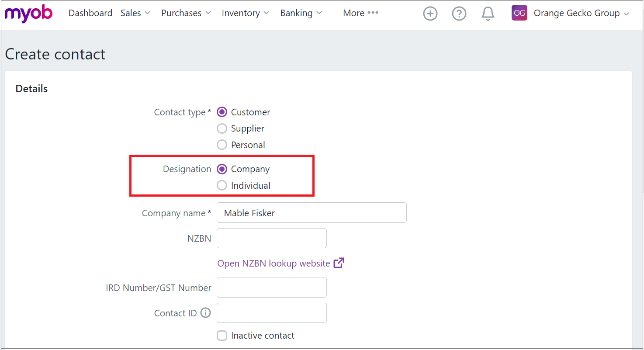Expand the Purchases menu

(185, 13)
